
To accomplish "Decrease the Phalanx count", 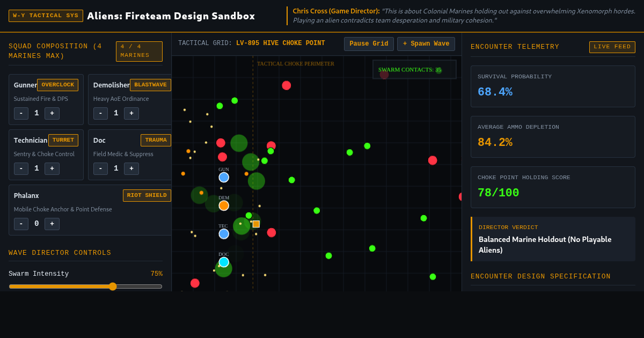I will [x=21, y=224].
